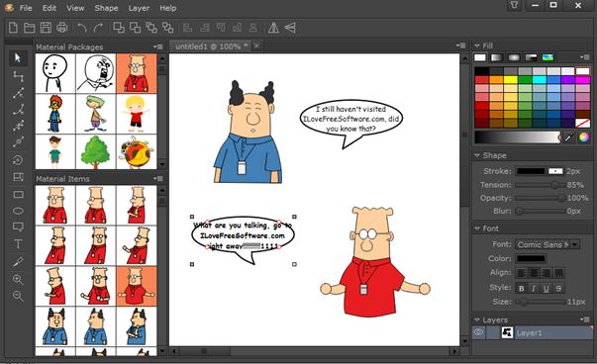Undo the last action
Viewport: 597px width, 364px height.
[x=82, y=28]
